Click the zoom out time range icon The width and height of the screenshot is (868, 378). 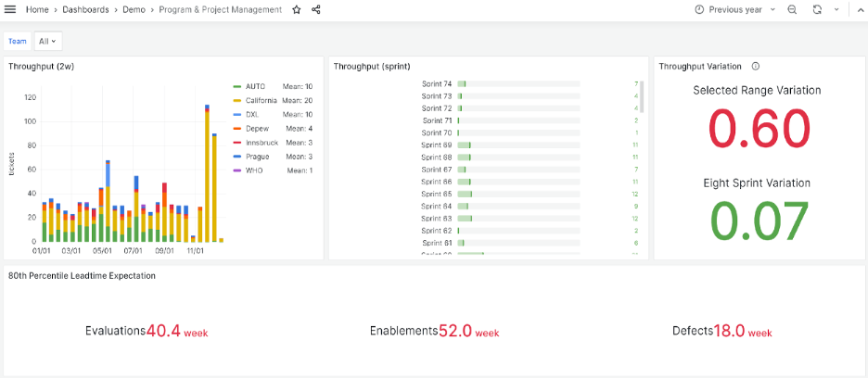[792, 9]
